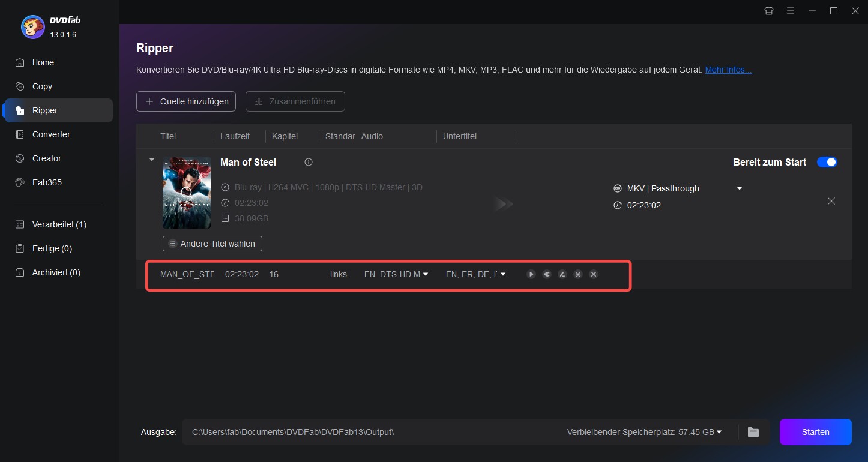Click the Standard column header

click(x=340, y=136)
